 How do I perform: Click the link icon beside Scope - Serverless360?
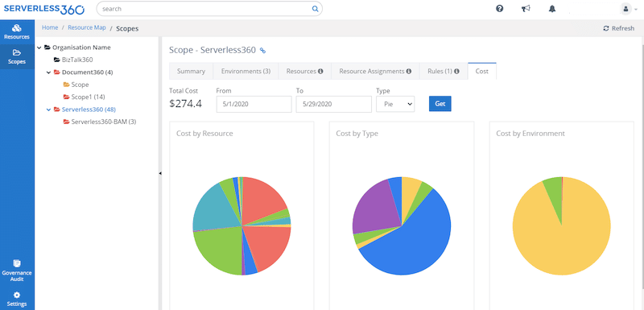(x=263, y=51)
